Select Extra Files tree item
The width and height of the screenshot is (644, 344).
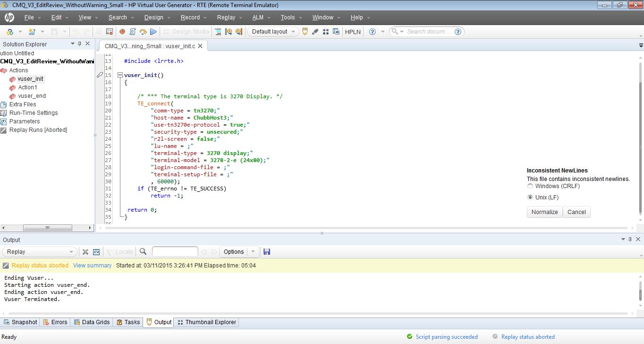click(x=23, y=104)
